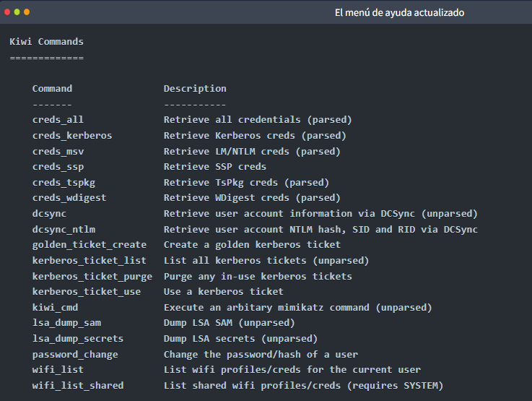
Task: Select the kerberos_ticket_use command
Action: tap(86, 292)
